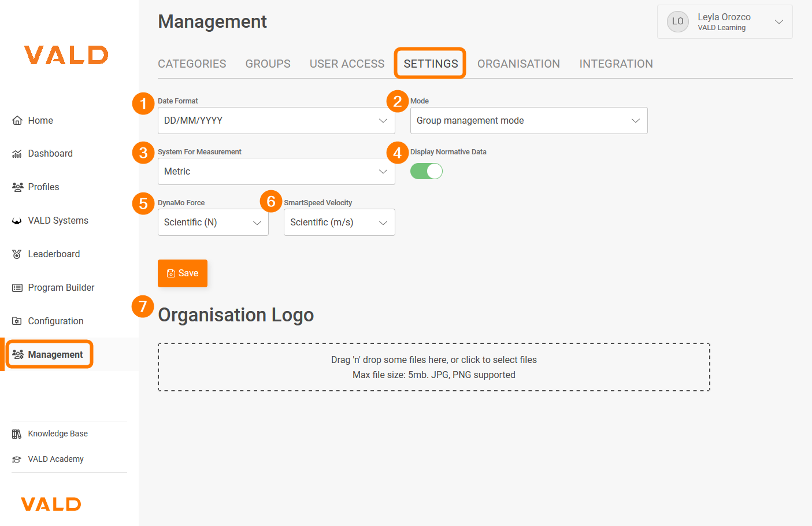Click the Home house icon in sidebar
The image size is (812, 526).
tap(17, 120)
